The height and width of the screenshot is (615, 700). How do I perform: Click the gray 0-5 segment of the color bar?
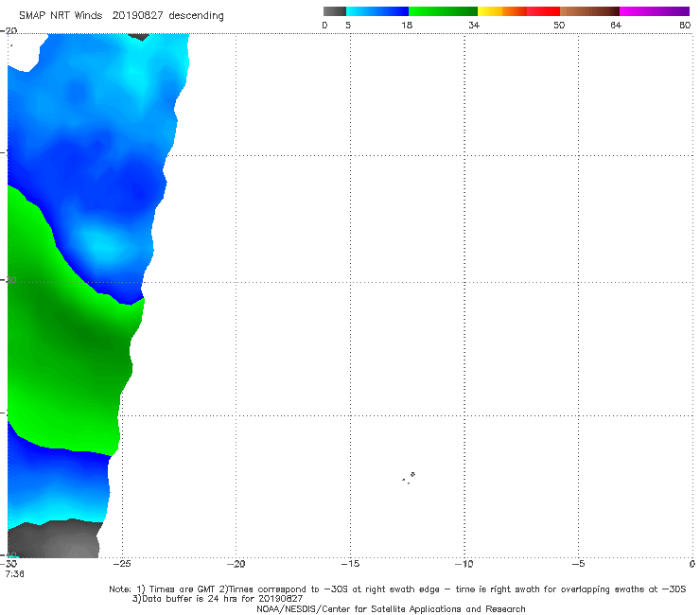coord(335,11)
